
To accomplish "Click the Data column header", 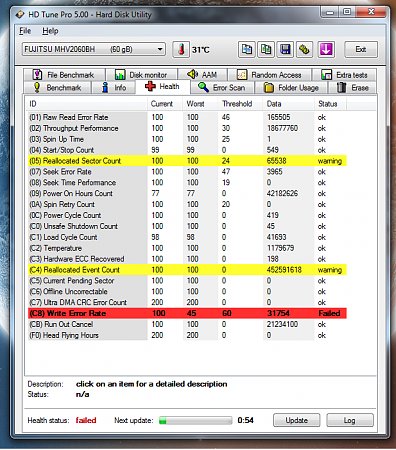I will 288,104.
